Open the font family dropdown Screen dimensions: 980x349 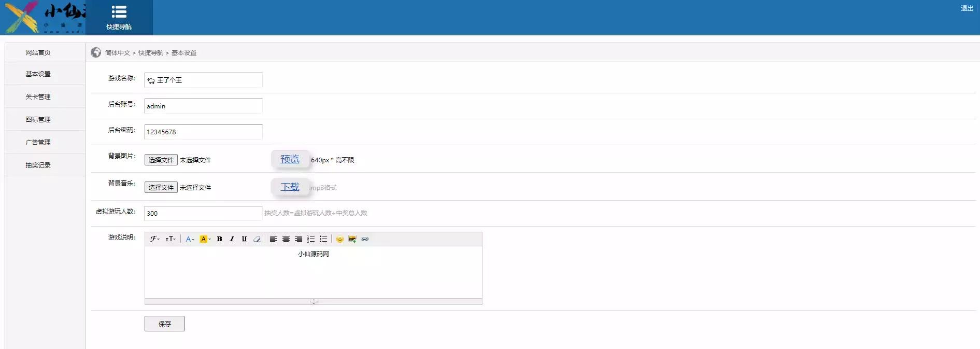click(x=154, y=239)
